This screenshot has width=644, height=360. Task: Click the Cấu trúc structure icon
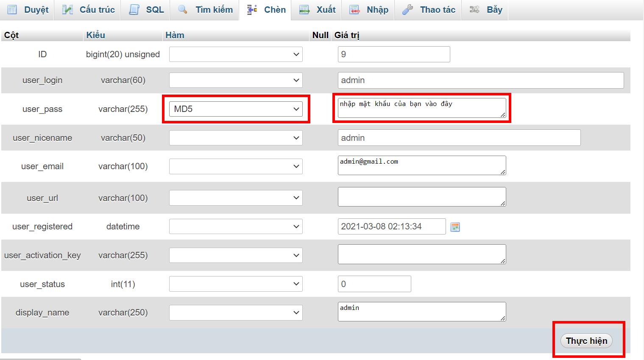tap(67, 10)
